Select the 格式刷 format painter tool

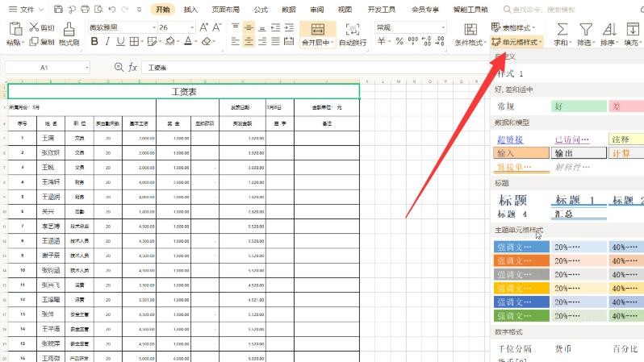(x=69, y=35)
